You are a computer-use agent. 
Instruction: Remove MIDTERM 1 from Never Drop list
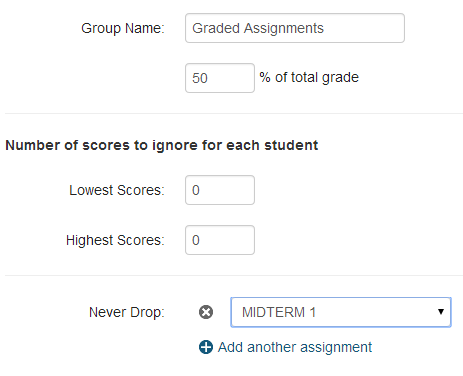(x=206, y=312)
